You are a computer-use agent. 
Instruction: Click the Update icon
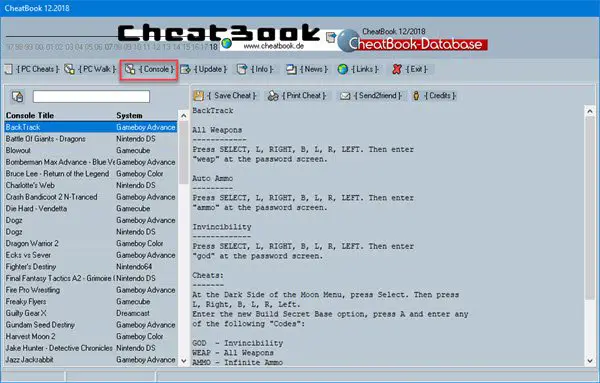pos(186,69)
